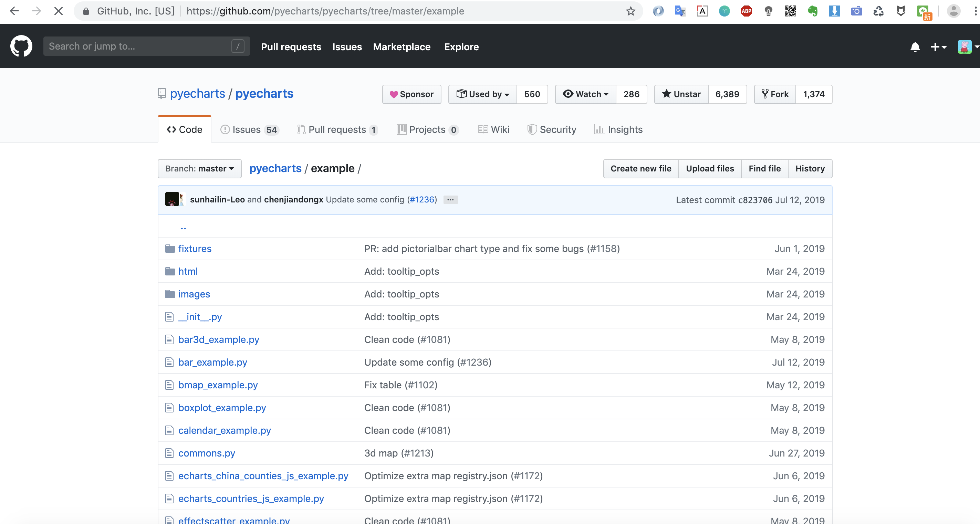The width and height of the screenshot is (980, 524).
Task: Open __init__.py file
Action: click(x=200, y=317)
